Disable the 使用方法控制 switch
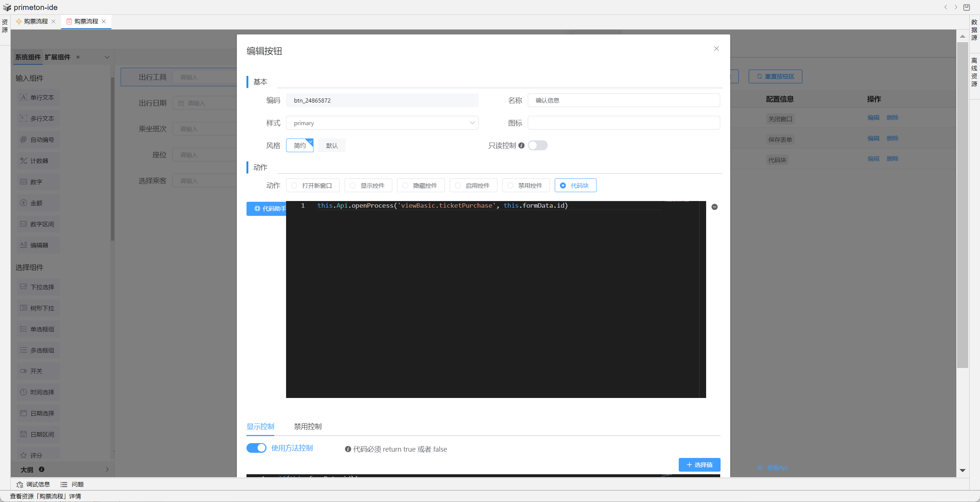Image resolution: width=980 pixels, height=502 pixels. 256,448
